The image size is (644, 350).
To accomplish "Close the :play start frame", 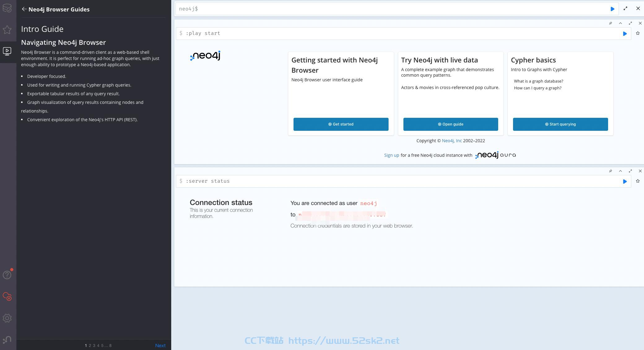I will (x=640, y=23).
